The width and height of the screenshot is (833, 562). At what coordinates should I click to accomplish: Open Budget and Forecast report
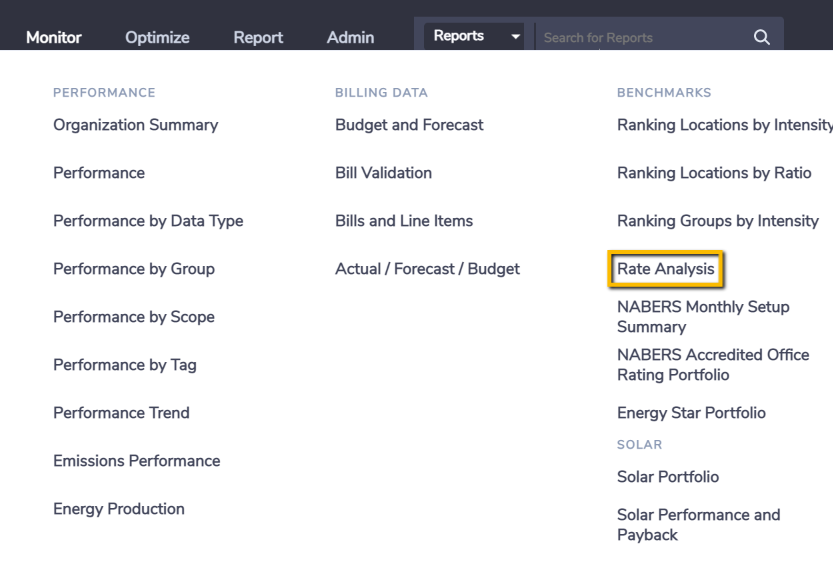pyautogui.click(x=409, y=125)
